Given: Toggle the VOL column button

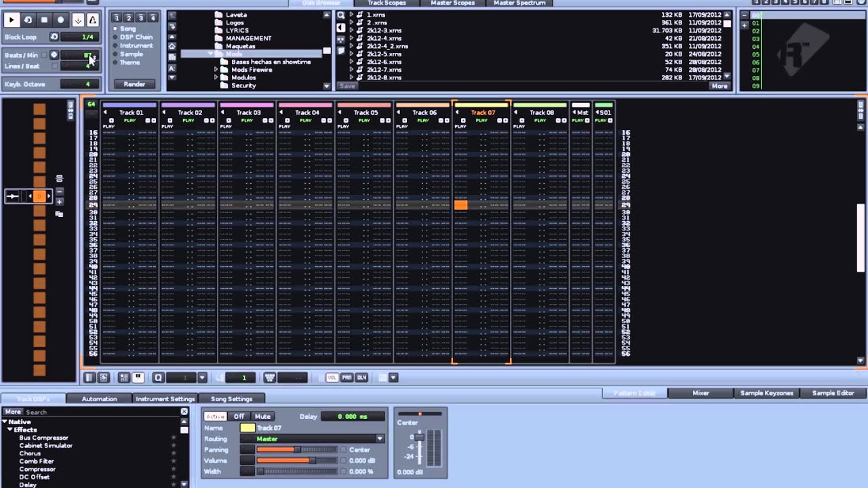Looking at the screenshot, I should point(332,378).
